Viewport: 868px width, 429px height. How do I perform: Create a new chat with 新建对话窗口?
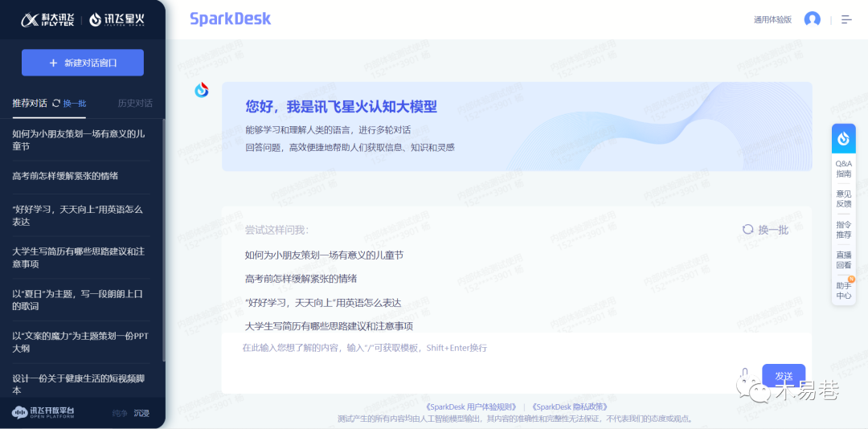point(83,63)
